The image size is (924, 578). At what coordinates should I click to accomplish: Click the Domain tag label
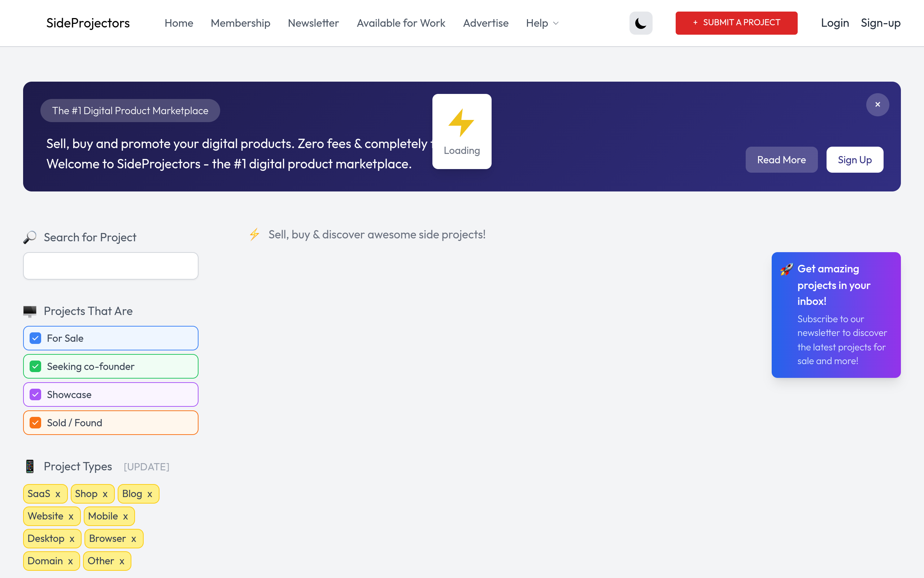(45, 561)
